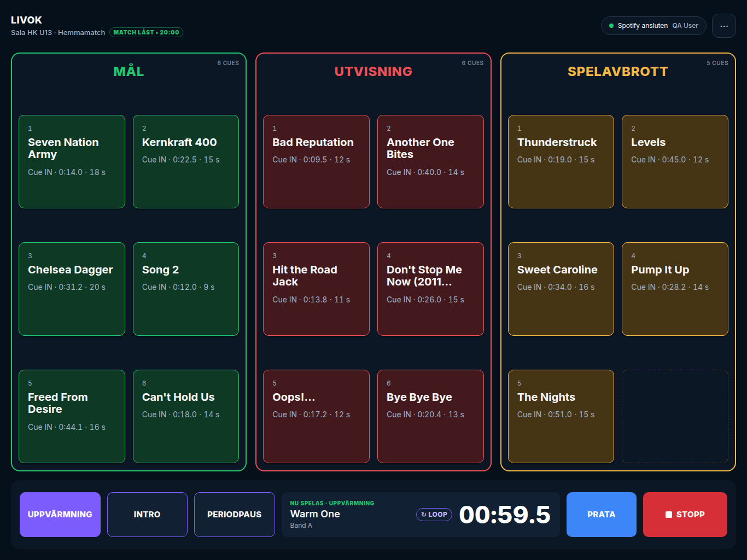Trigger The Nights cue

click(561, 417)
